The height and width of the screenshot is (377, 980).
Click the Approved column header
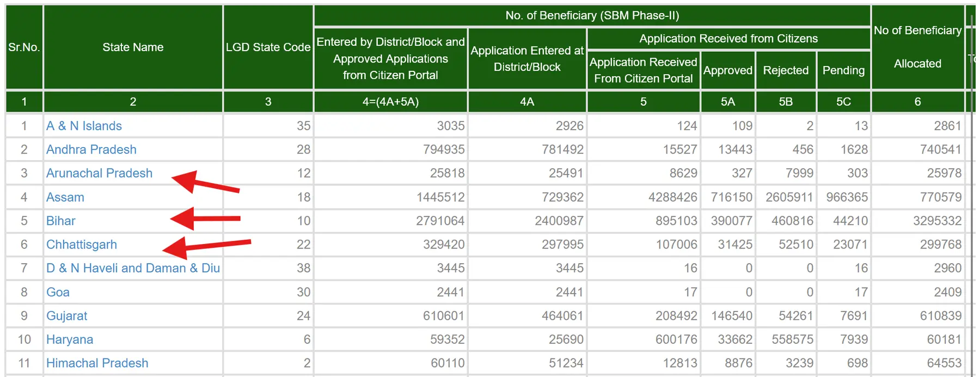(x=728, y=70)
